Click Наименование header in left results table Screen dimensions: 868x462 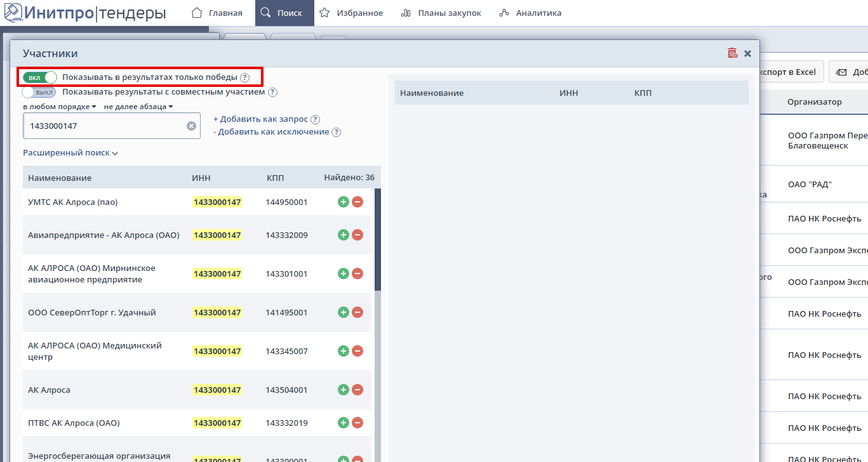pyautogui.click(x=60, y=178)
